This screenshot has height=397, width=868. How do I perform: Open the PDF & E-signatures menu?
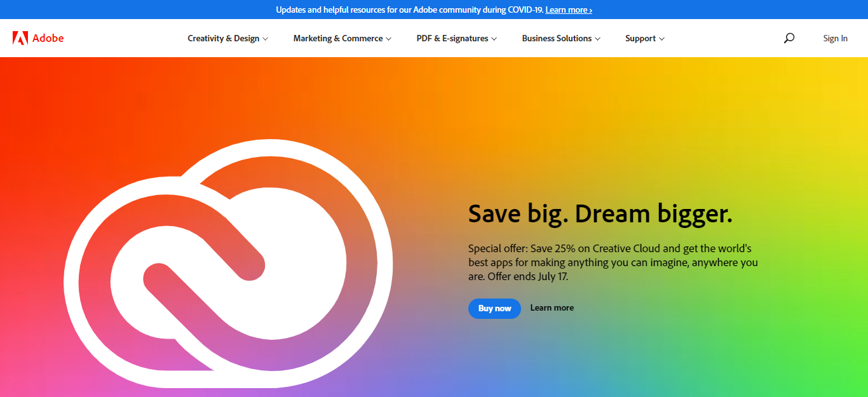tap(457, 38)
